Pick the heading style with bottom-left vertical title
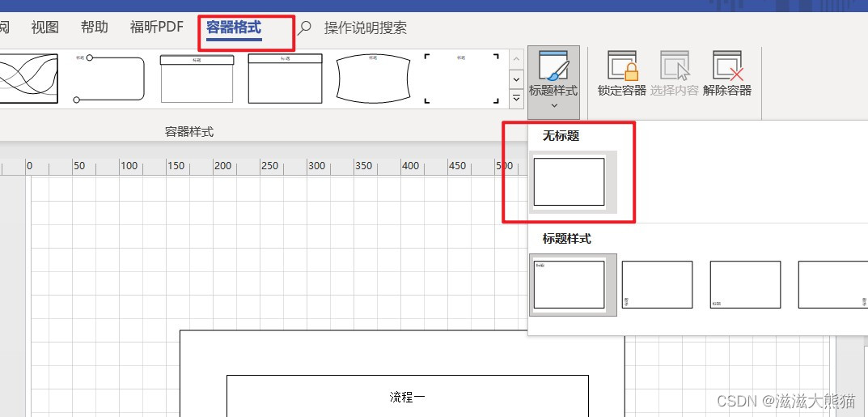868x417 pixels. click(657, 285)
